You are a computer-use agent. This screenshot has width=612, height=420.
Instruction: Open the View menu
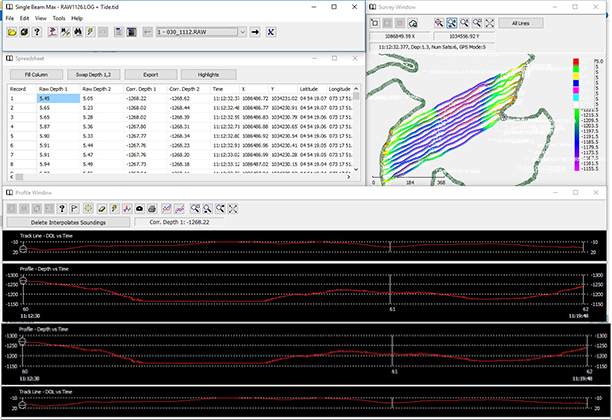tap(40, 18)
